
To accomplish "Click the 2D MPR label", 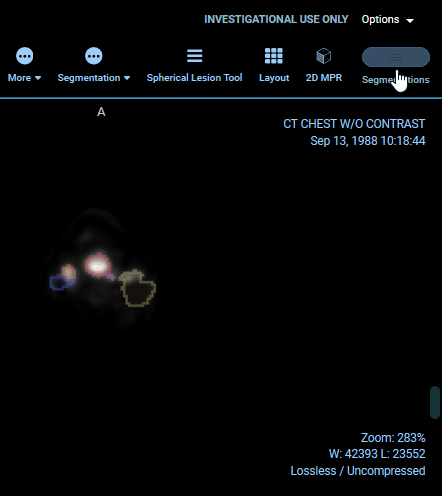I will pos(324,78).
